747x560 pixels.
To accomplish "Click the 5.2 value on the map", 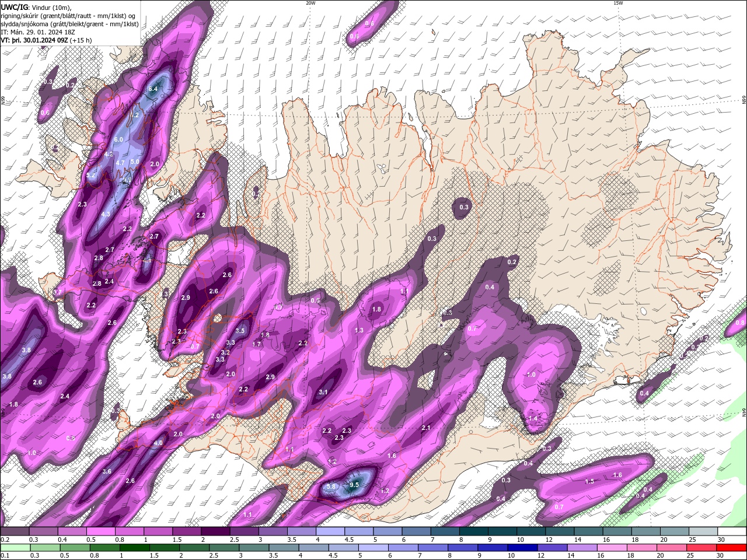I will coord(90,175).
